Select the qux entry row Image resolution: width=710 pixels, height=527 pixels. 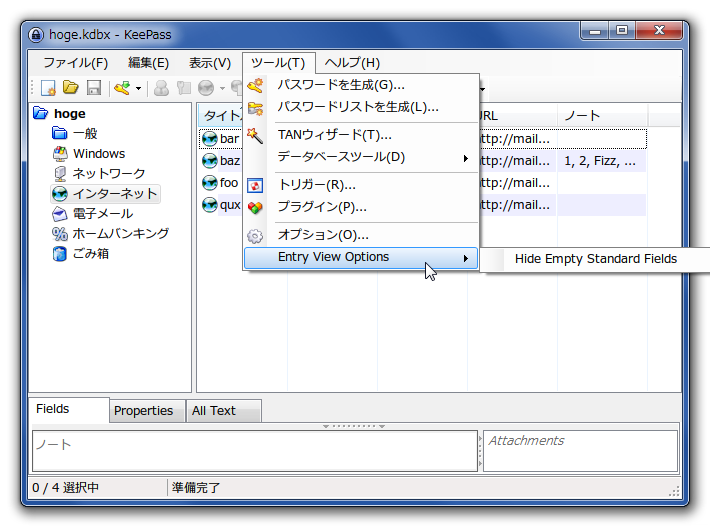point(423,205)
